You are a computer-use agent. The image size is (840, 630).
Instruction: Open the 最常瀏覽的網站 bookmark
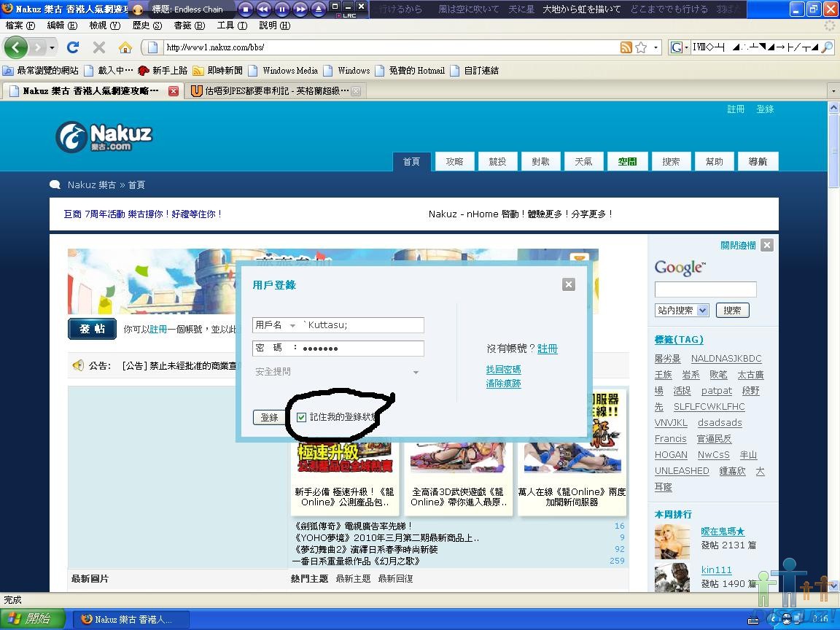point(41,70)
